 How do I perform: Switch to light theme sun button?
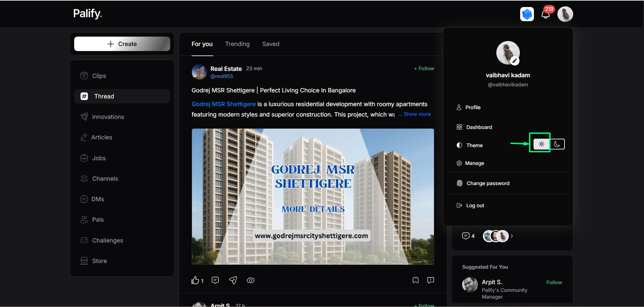[541, 144]
